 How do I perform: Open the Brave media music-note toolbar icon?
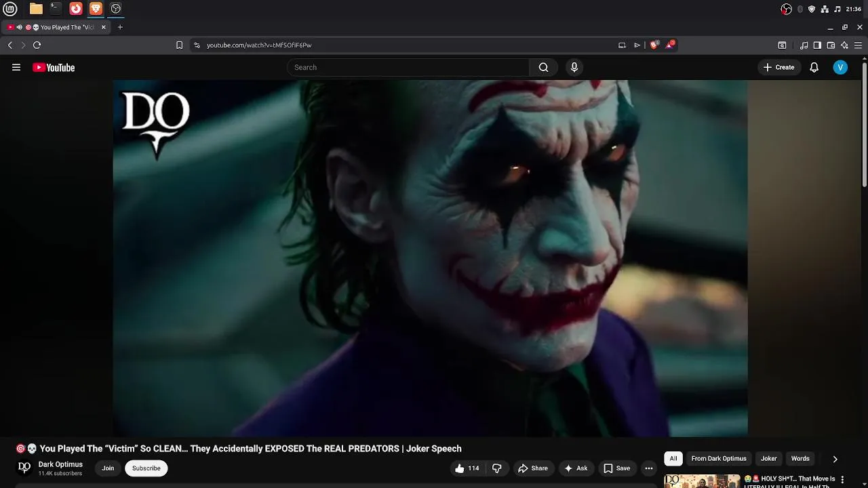pyautogui.click(x=804, y=45)
